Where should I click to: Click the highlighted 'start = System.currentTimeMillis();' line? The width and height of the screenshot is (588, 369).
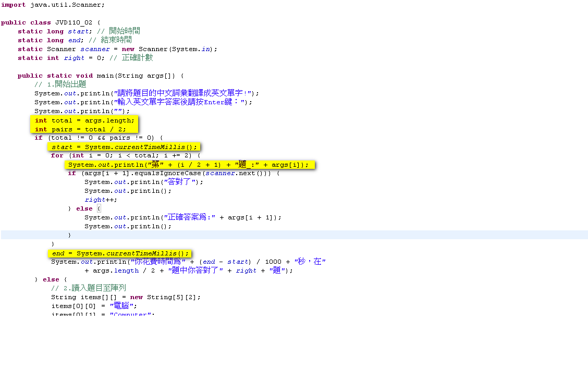[x=124, y=147]
